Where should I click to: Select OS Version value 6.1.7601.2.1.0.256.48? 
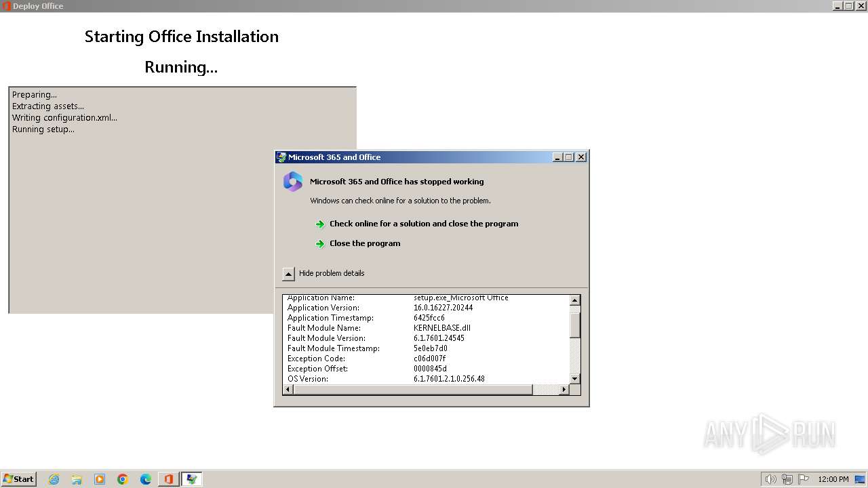click(450, 379)
